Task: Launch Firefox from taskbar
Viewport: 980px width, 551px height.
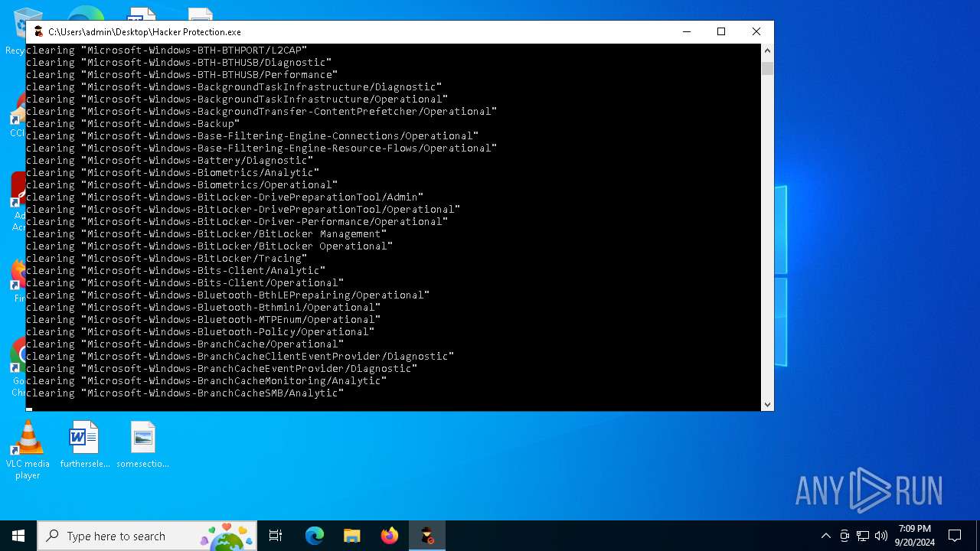Action: [390, 536]
